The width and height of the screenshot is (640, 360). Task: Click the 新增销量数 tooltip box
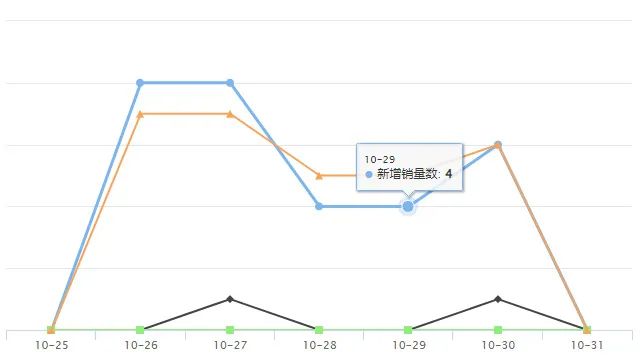click(409, 167)
